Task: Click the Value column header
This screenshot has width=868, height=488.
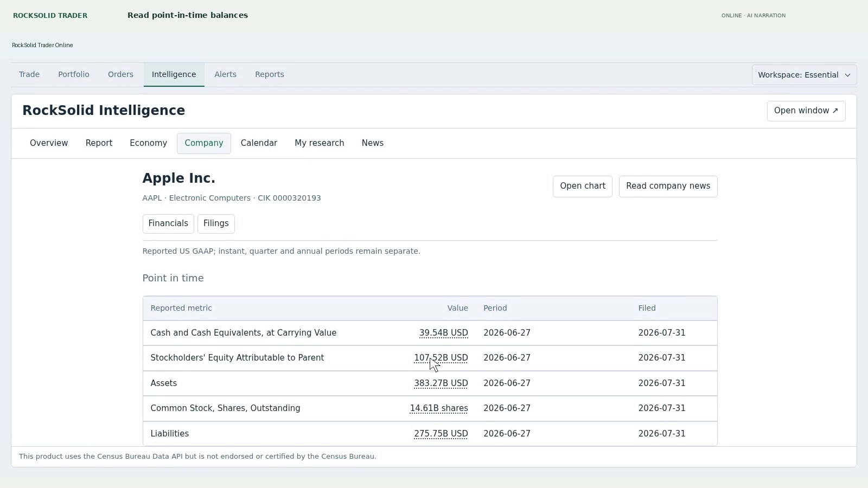Action: coord(457,308)
